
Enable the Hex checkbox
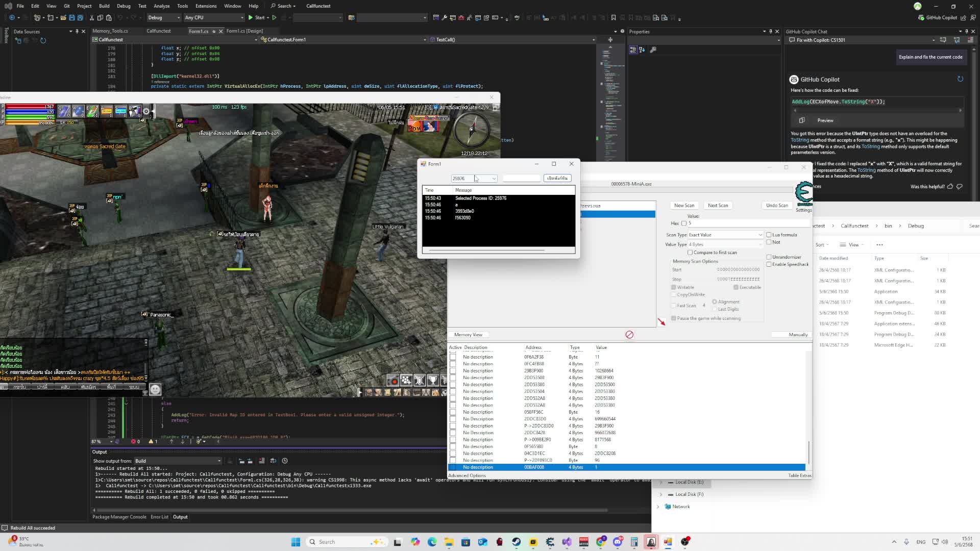[x=684, y=223]
